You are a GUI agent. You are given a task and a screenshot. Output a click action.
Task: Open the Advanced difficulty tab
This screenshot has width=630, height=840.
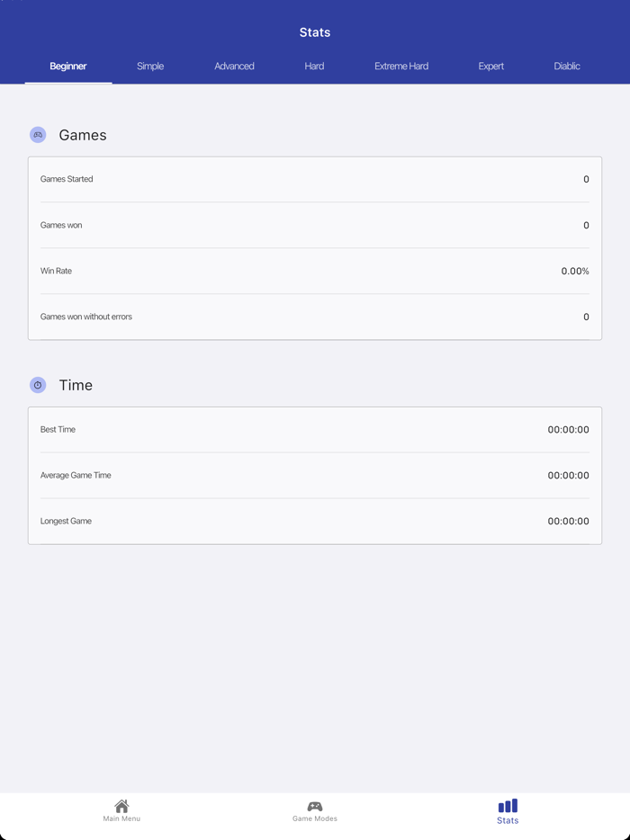(x=234, y=66)
